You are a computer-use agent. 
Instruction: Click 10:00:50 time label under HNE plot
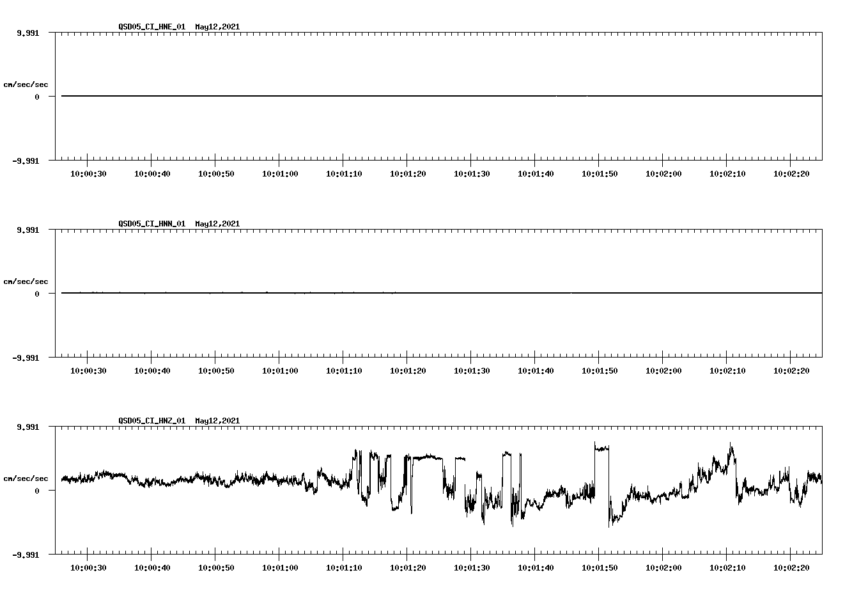point(216,174)
